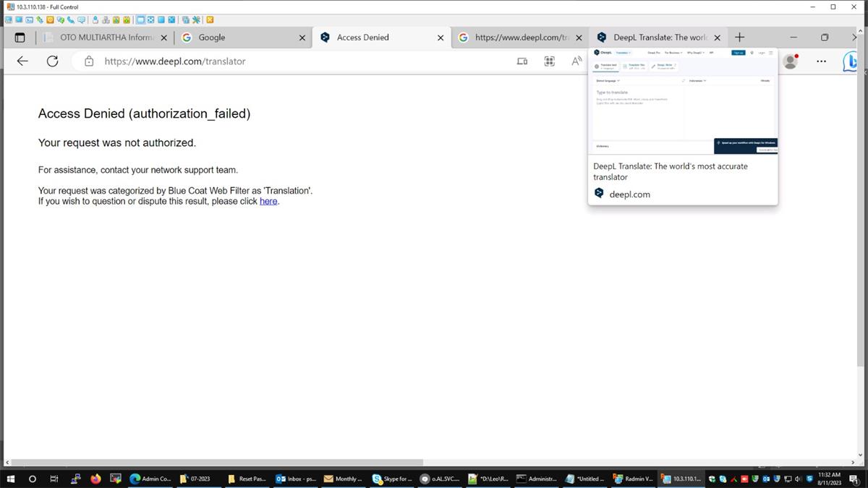The width and height of the screenshot is (868, 488).
Task: Expand the Detect language dropdown in DeepL preview
Action: [608, 80]
